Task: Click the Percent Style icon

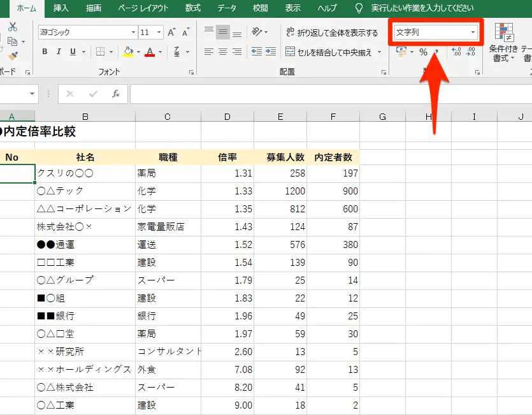Action: (x=423, y=52)
